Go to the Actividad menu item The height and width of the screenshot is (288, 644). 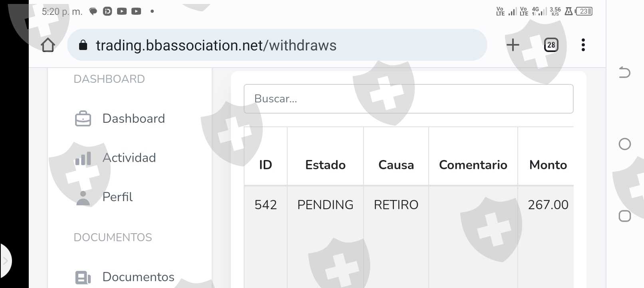[129, 158]
